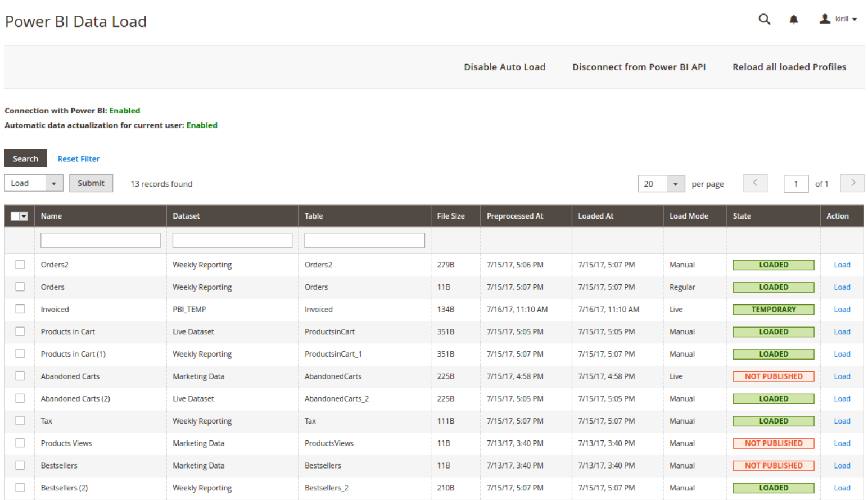Click NOT PUBLISHED badge in Abandoned Carts row
This screenshot has height=500, width=868.
[774, 376]
